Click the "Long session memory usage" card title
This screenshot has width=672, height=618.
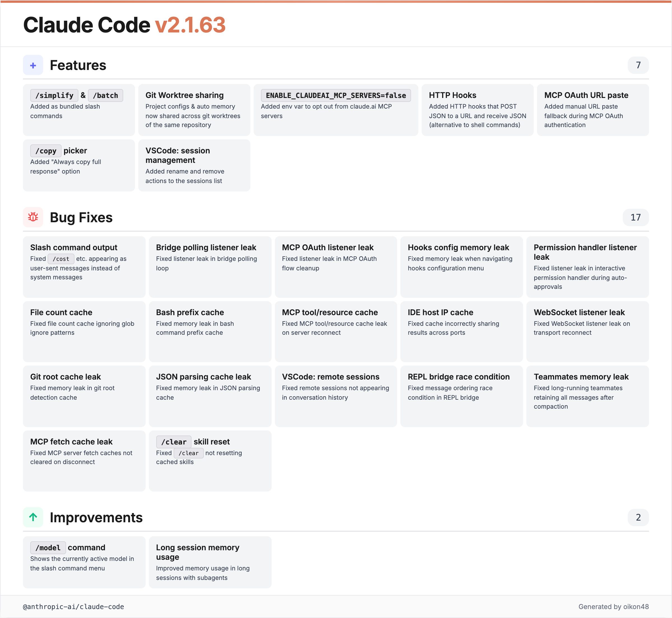[198, 553]
